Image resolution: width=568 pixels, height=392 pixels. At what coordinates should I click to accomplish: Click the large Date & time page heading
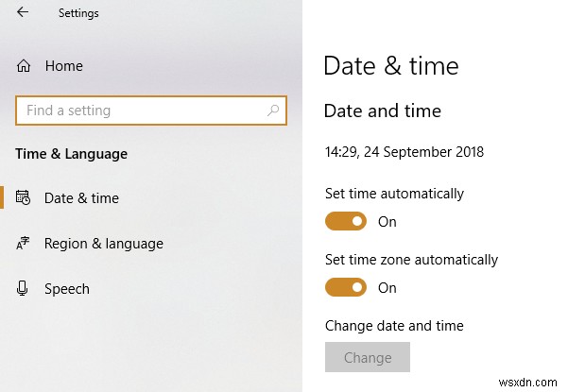(390, 65)
